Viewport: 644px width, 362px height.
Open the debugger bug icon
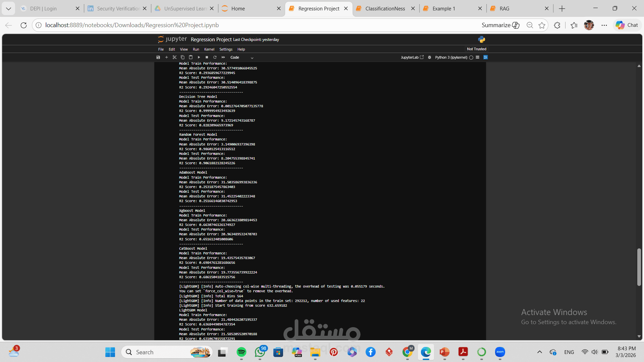point(429,57)
